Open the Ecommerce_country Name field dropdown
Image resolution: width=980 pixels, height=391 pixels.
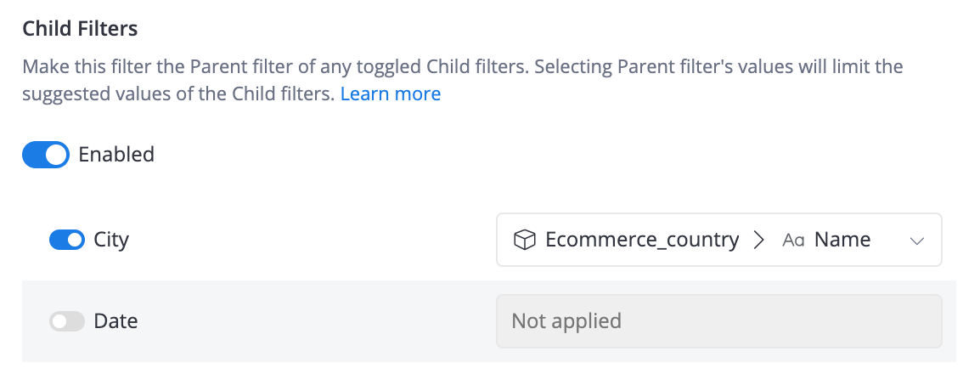point(718,241)
